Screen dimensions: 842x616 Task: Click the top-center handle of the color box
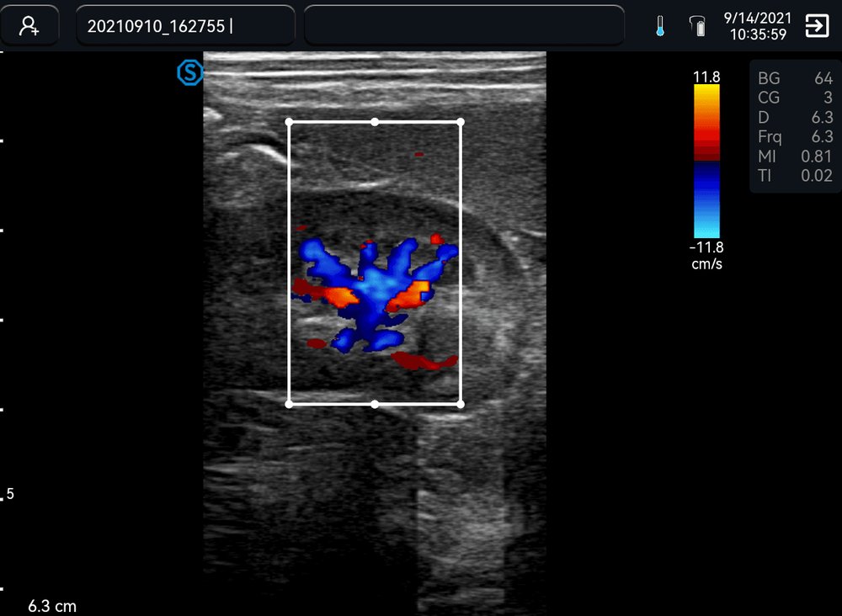[x=375, y=122]
